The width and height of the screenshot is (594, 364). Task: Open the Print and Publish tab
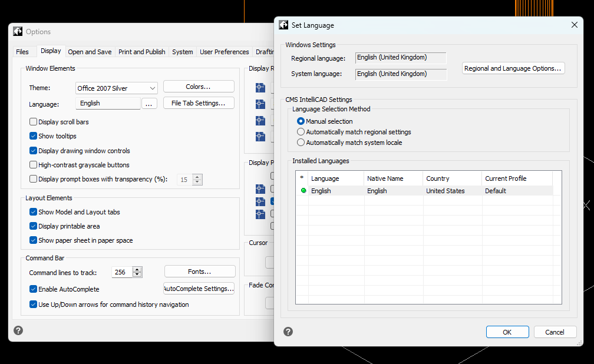click(141, 52)
